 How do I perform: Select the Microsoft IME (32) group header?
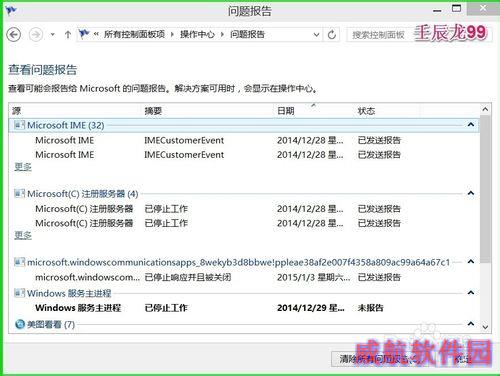243,125
